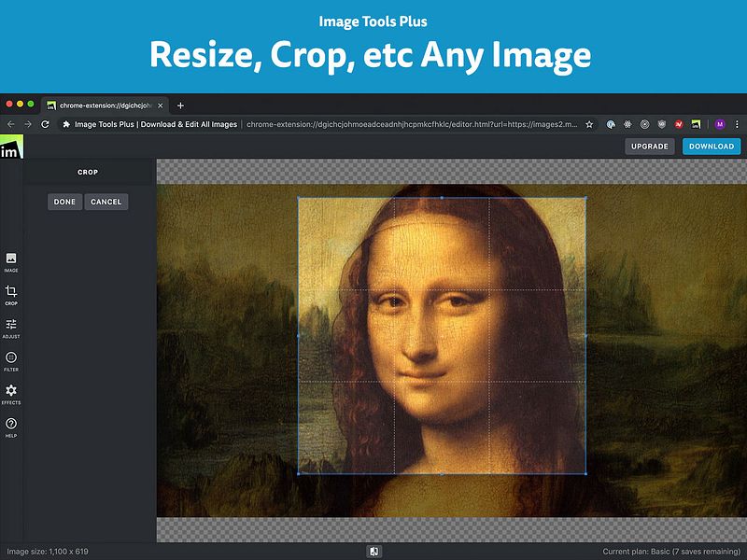
Task: Click the blue DOWNLOAD button
Action: [712, 147]
